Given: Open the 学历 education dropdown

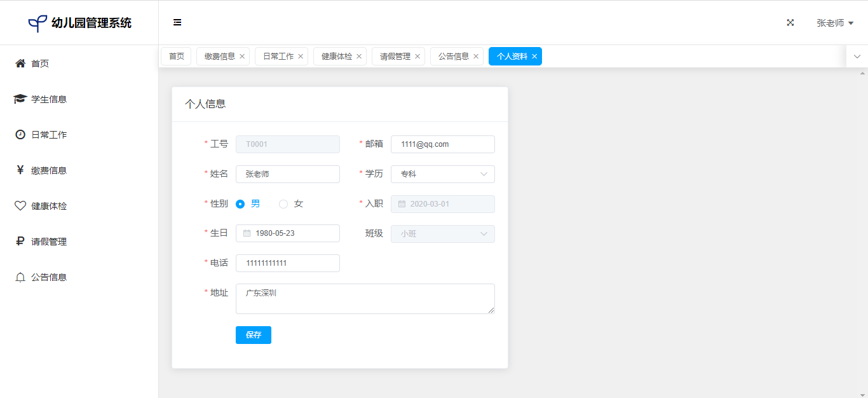Looking at the screenshot, I should pyautogui.click(x=442, y=174).
